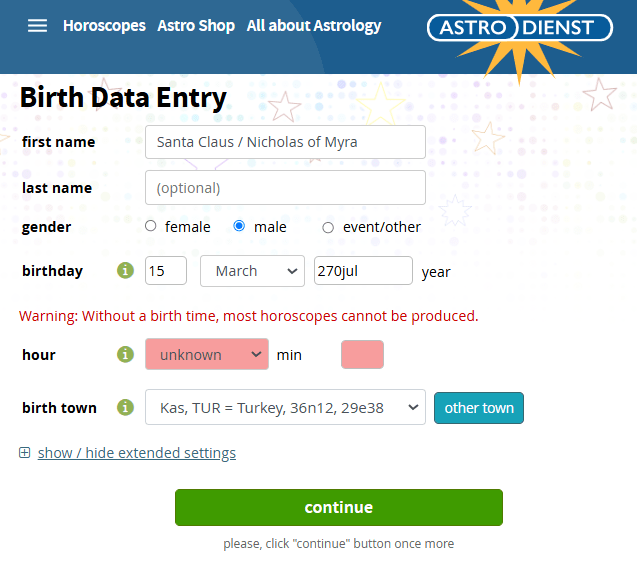Click the first name input field

click(285, 142)
